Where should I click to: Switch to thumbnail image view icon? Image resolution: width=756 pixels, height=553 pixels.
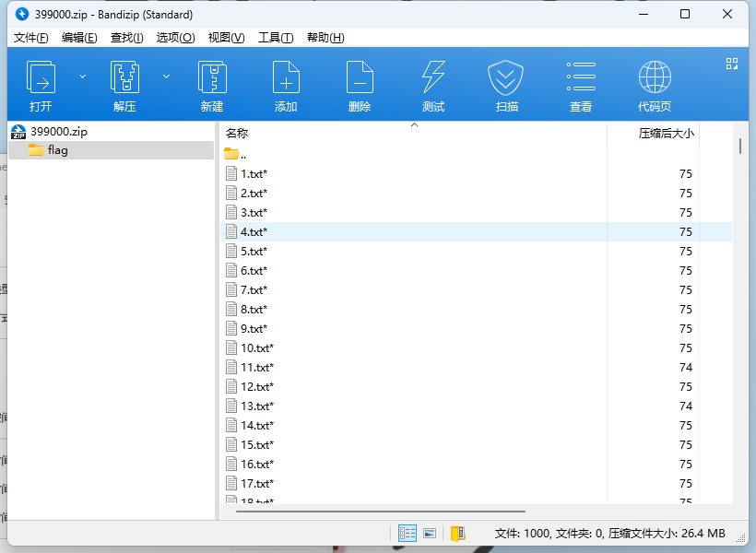click(x=430, y=534)
